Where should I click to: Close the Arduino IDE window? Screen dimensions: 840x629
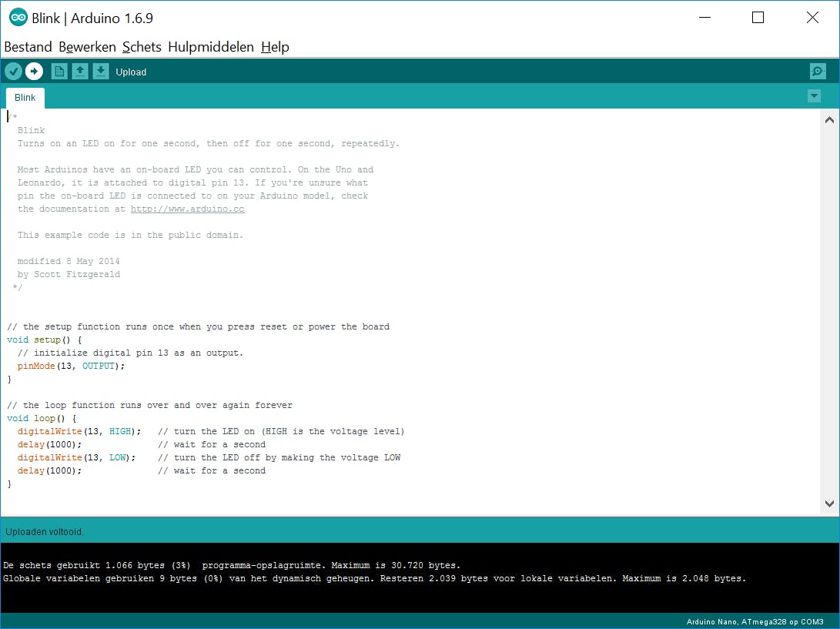813,18
